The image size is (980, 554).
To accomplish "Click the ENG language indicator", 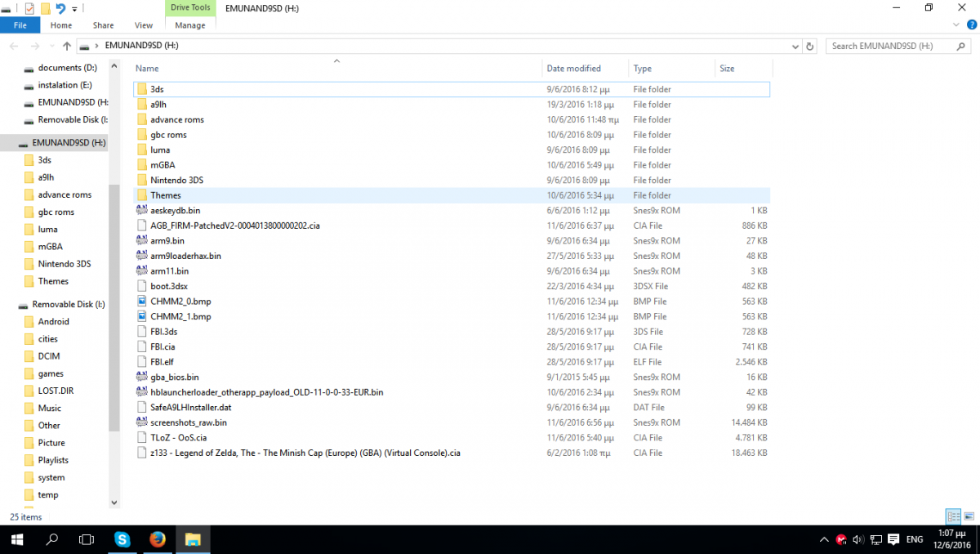I will (915, 539).
